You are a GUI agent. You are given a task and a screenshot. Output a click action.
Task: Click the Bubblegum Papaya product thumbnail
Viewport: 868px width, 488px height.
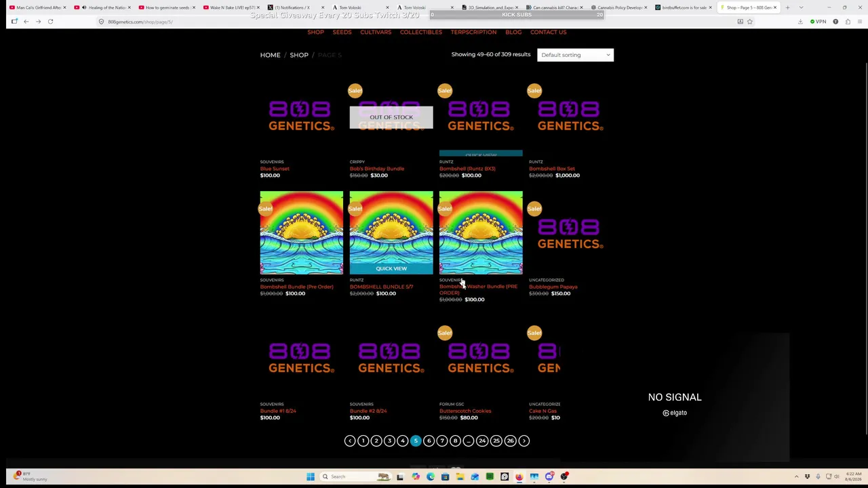[570, 233]
